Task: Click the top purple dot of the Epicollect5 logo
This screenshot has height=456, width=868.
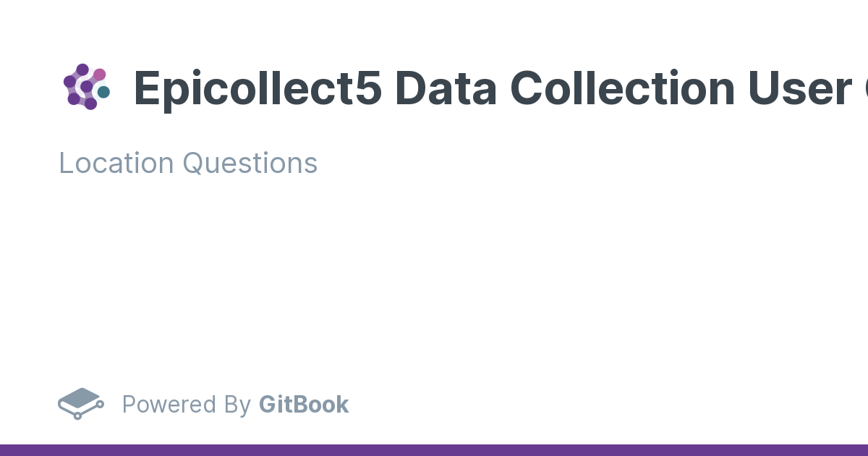Action: click(x=82, y=69)
